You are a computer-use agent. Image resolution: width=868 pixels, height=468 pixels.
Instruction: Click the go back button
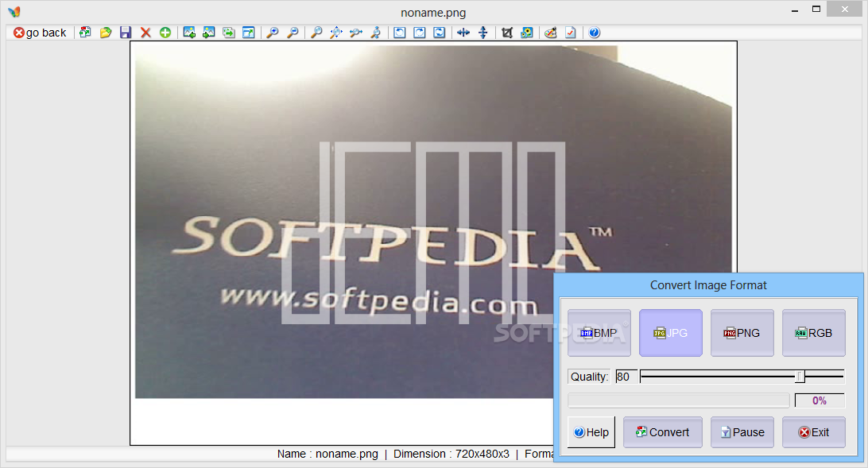pos(40,33)
